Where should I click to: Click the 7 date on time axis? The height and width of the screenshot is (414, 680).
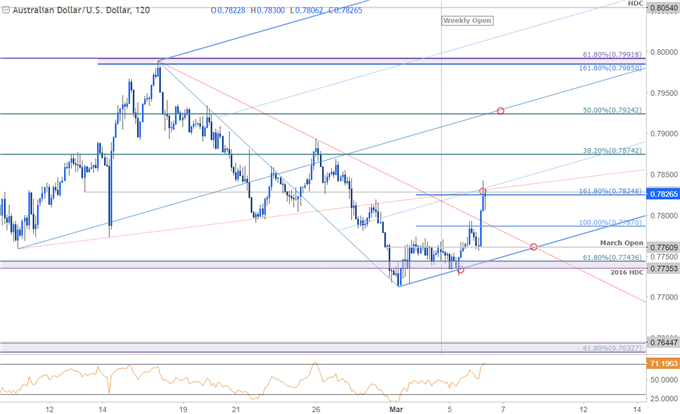coord(503,409)
